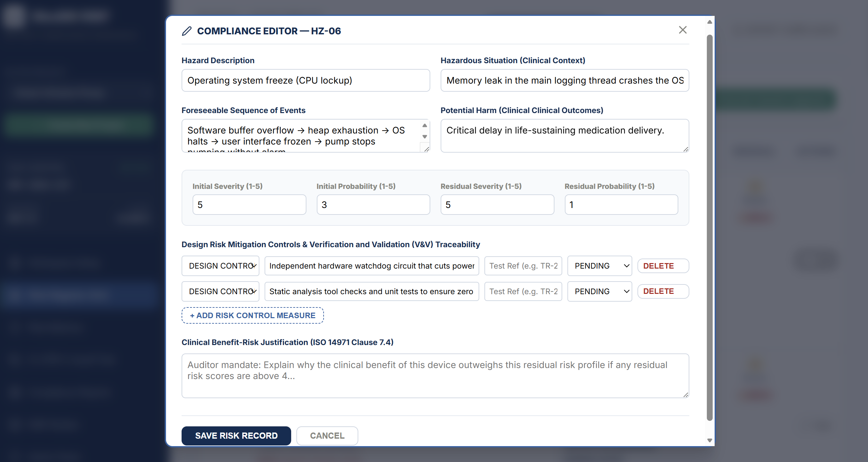Open control type dropdown for static analysis row

[220, 292]
